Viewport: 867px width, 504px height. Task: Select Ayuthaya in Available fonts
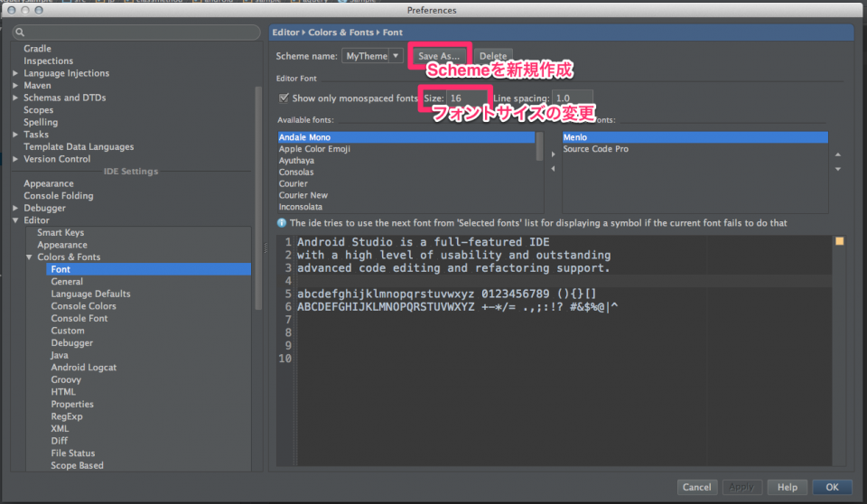406,161
